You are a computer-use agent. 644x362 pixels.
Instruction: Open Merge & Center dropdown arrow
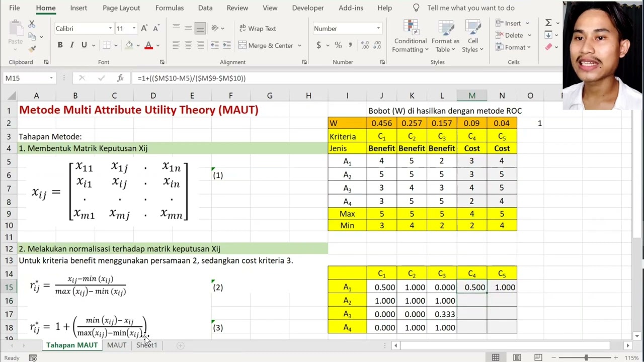pos(299,45)
